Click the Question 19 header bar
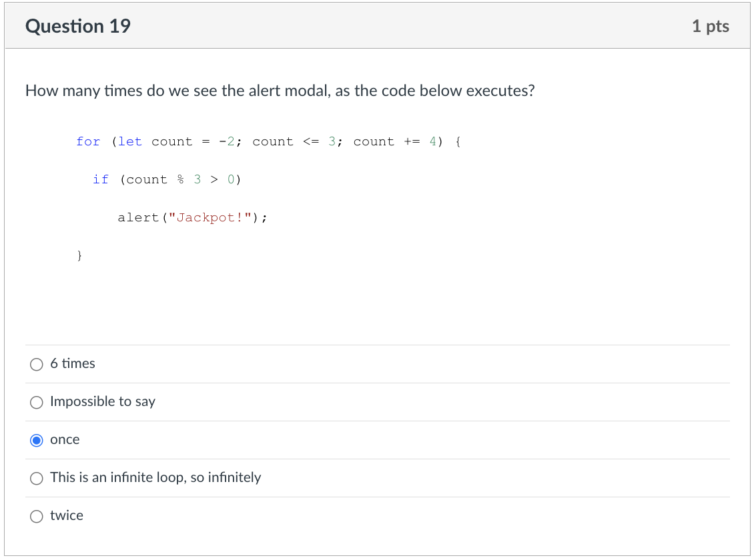The height and width of the screenshot is (560, 754). point(377,26)
